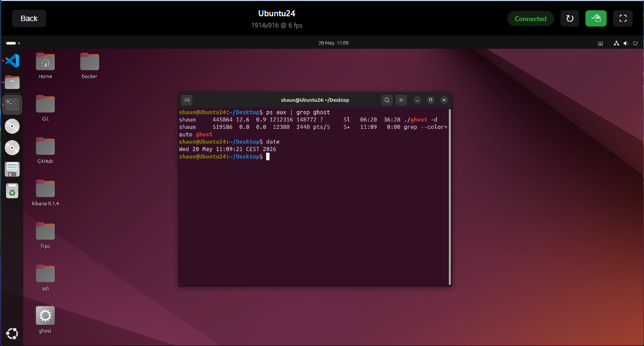This screenshot has width=644, height=346.
Task: Select the frpc desktop folder
Action: click(45, 235)
